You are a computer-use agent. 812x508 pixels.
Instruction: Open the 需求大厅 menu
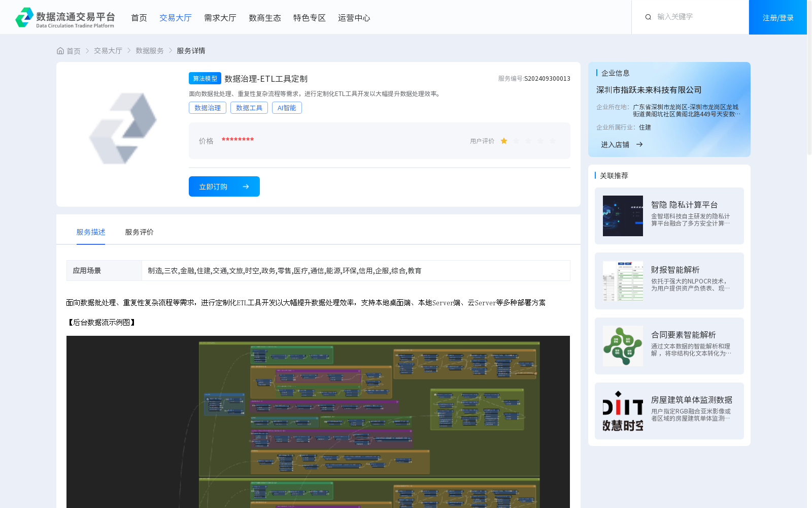coord(220,18)
